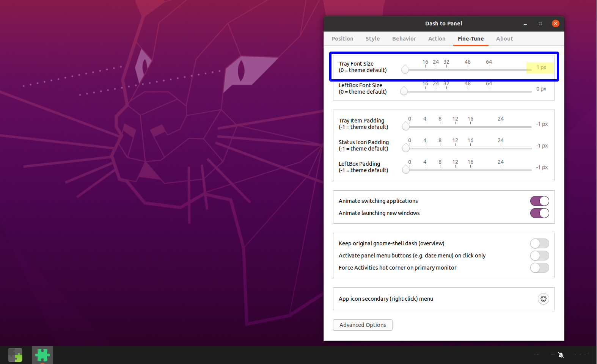Enable Force Activities hot corner on primary monitor

[x=540, y=268]
